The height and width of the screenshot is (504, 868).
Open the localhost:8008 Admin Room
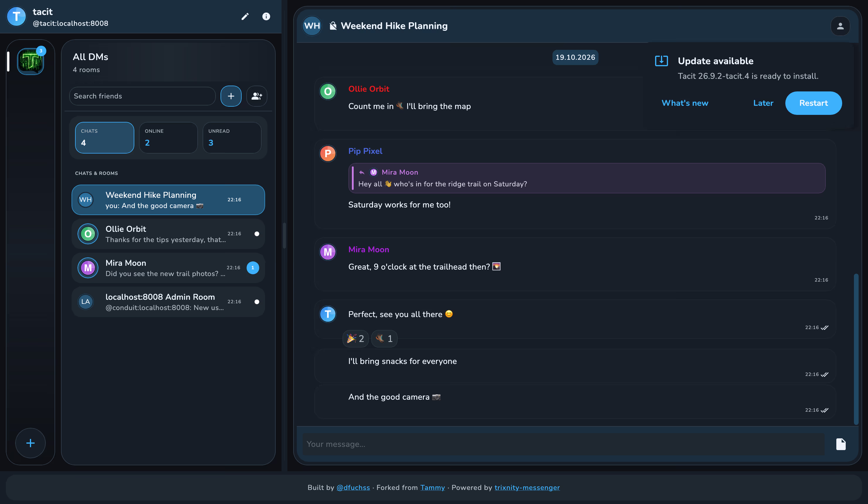coord(168,302)
